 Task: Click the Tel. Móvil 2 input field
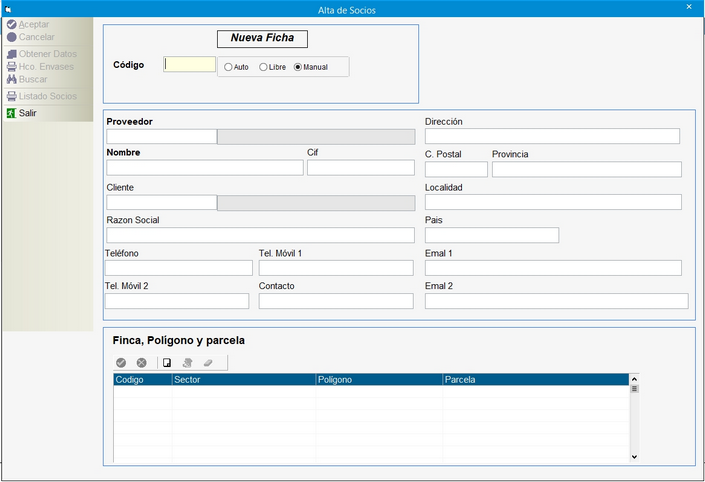[x=177, y=301]
